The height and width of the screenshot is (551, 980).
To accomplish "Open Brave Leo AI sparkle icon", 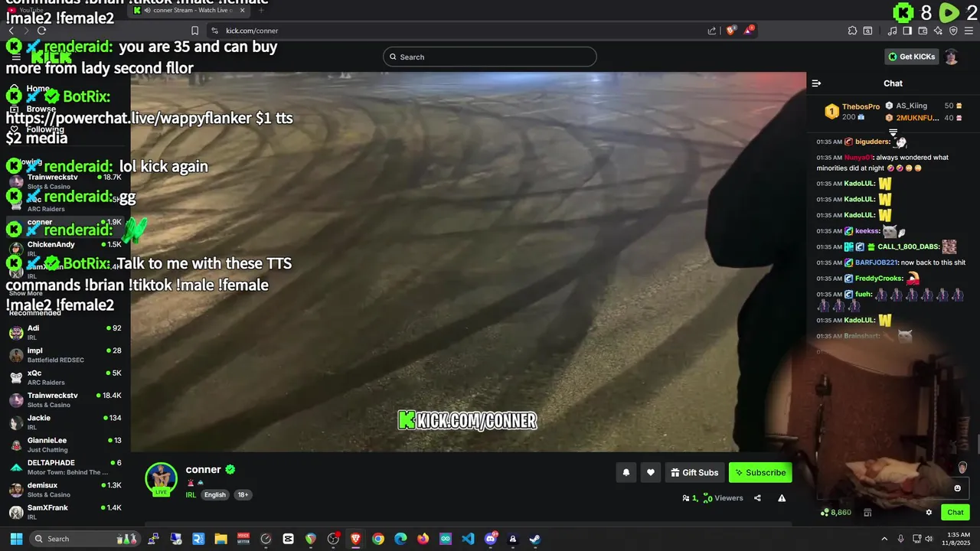I will pyautogui.click(x=938, y=31).
